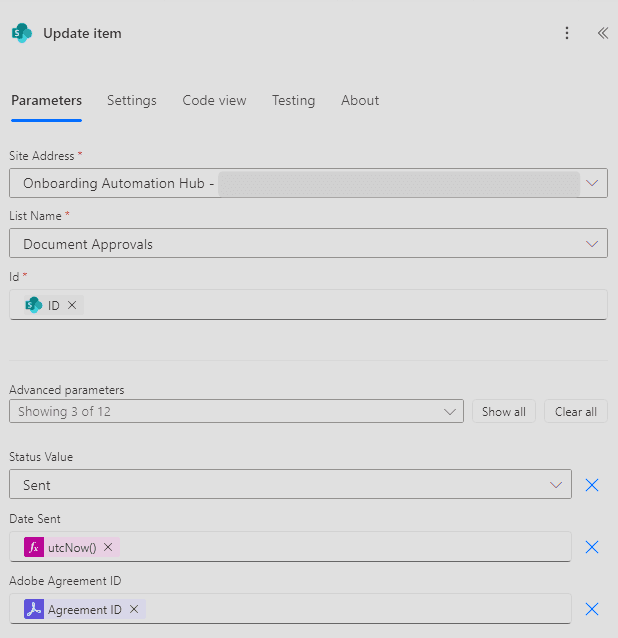Image resolution: width=618 pixels, height=638 pixels.
Task: Switch to the Settings tab
Action: 132,100
